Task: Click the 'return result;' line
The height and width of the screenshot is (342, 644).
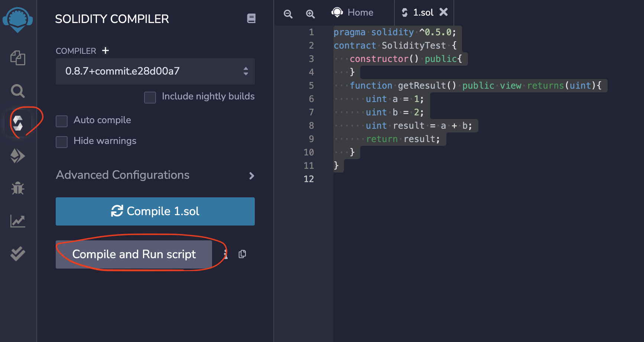Action: (403, 139)
